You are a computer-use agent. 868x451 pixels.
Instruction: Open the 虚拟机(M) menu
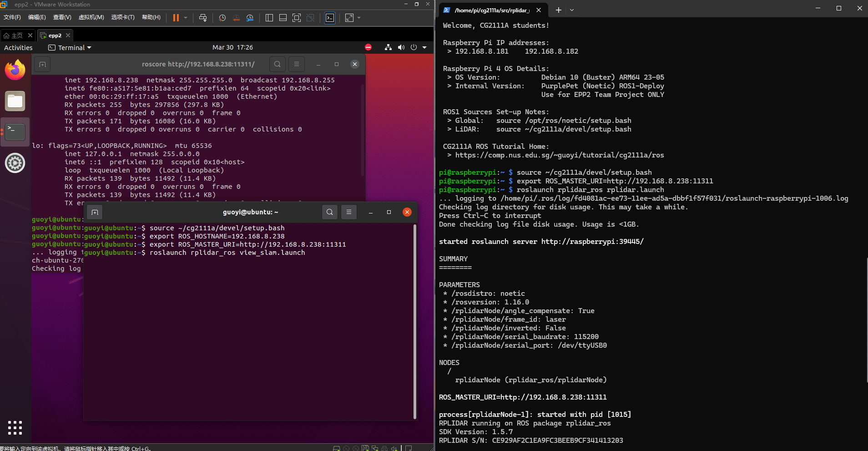(x=91, y=17)
